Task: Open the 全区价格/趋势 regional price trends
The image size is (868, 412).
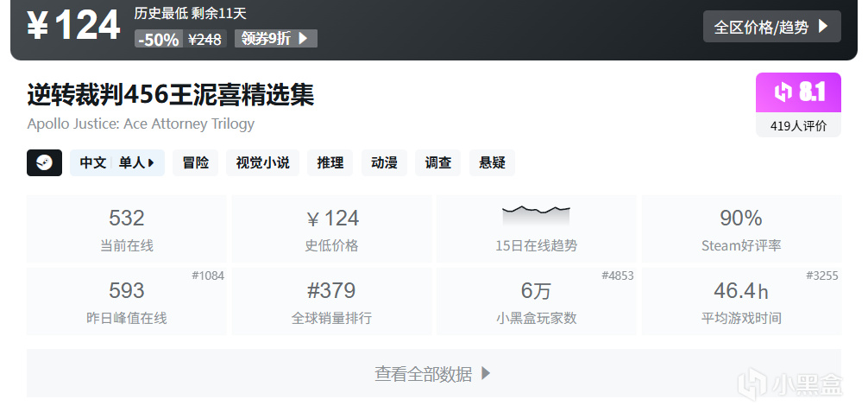Action: (771, 27)
